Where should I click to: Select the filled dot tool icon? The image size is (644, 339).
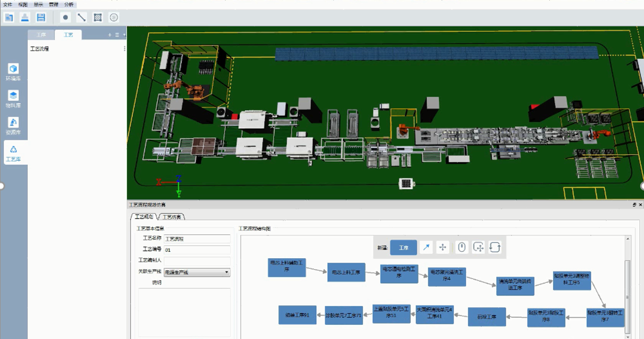pos(65,17)
